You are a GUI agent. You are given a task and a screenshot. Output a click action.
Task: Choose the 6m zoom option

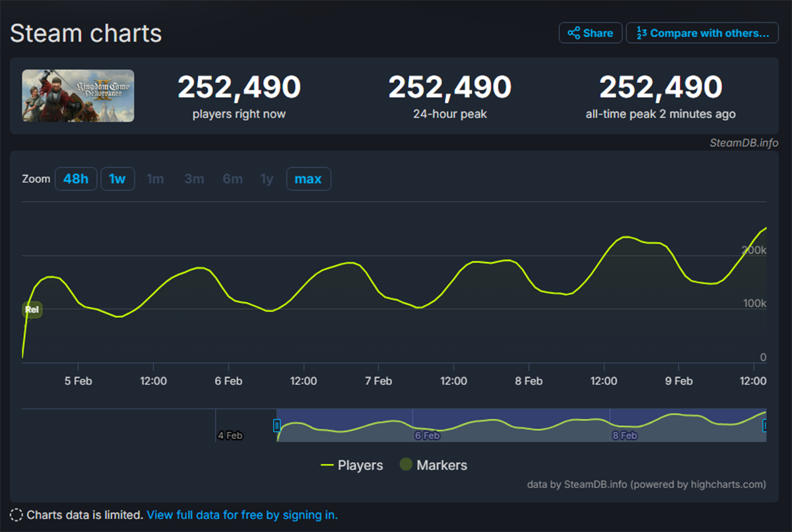pyautogui.click(x=232, y=179)
